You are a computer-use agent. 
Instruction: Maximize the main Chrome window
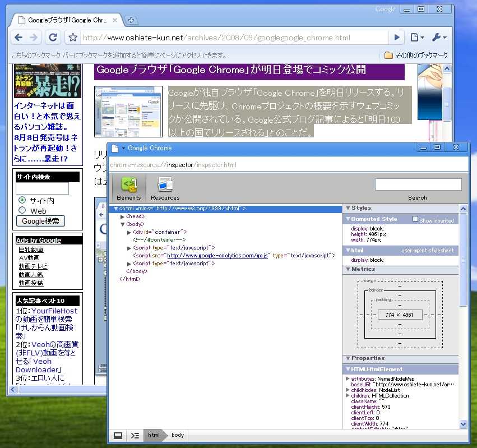(x=421, y=10)
